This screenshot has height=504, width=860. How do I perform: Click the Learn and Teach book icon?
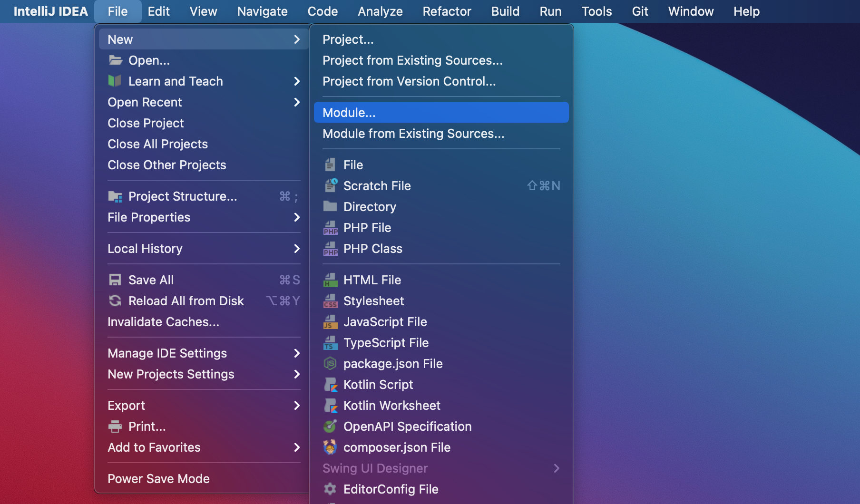tap(115, 81)
